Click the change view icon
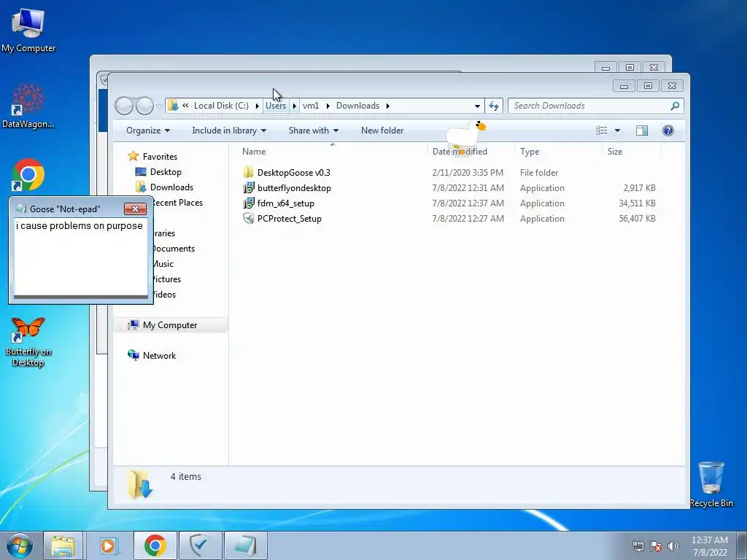Image resolution: width=747 pixels, height=560 pixels. pos(602,131)
